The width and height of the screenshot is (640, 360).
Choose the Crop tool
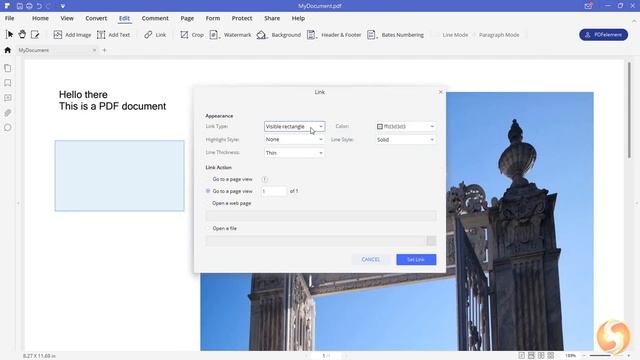tap(192, 35)
